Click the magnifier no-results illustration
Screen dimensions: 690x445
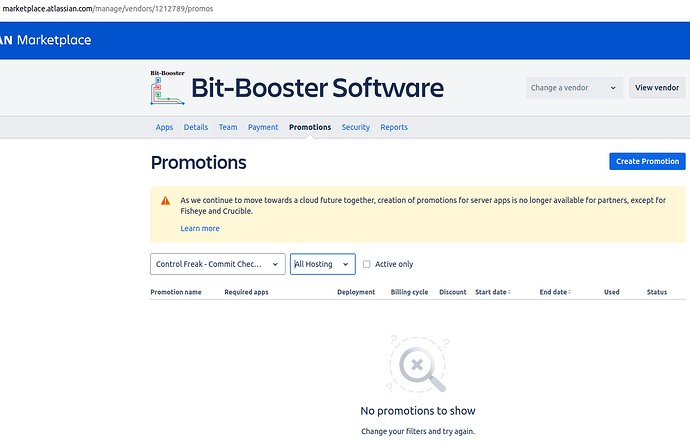point(418,364)
